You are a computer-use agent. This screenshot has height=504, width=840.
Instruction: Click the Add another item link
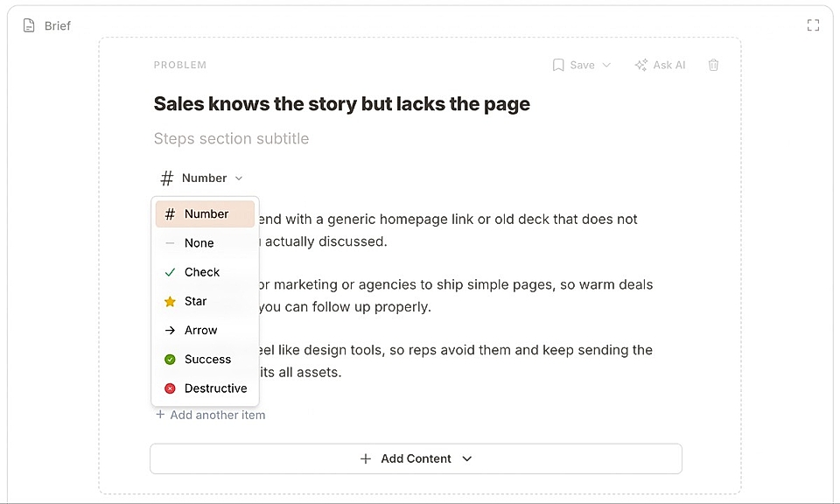210,415
